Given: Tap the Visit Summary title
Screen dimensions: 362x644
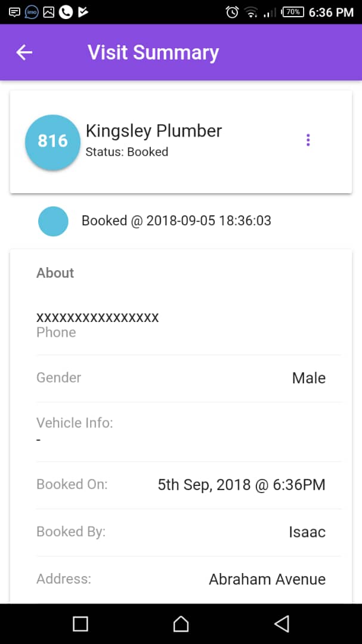Looking at the screenshot, I should (153, 52).
